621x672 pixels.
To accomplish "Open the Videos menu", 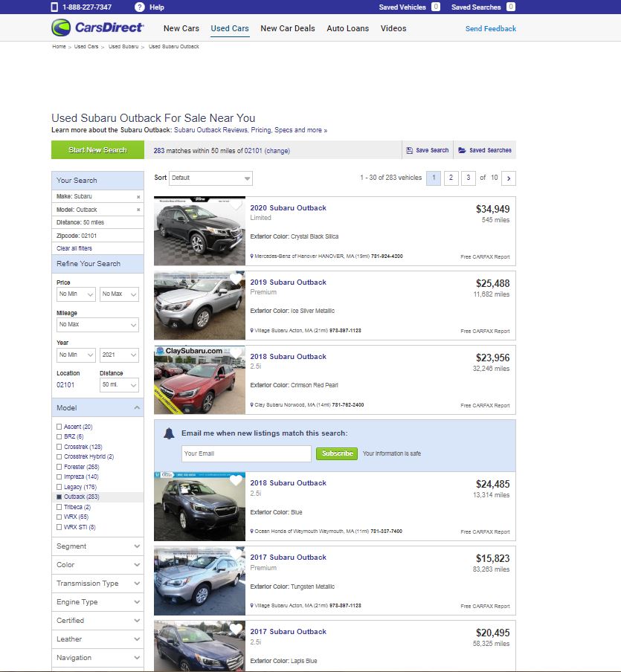I will tap(393, 28).
